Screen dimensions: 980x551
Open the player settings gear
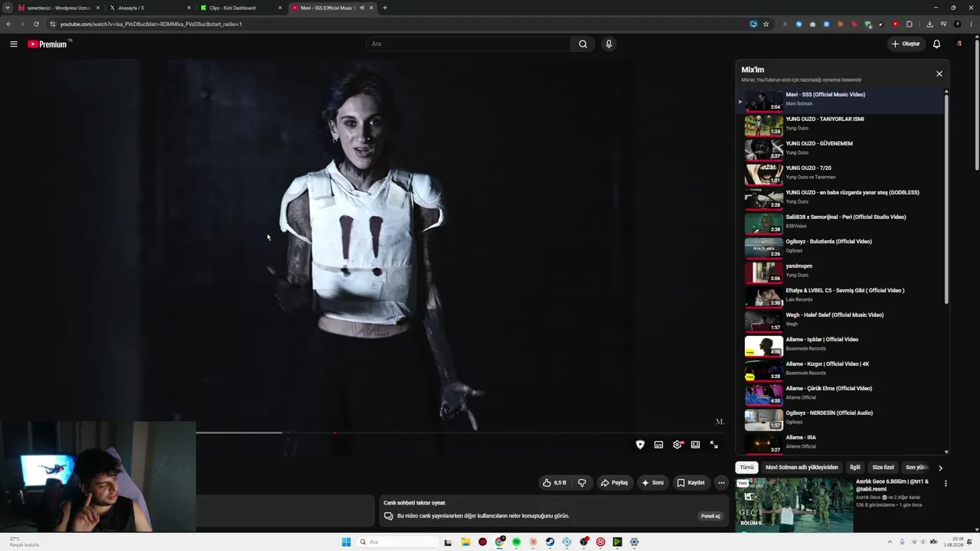pos(678,445)
